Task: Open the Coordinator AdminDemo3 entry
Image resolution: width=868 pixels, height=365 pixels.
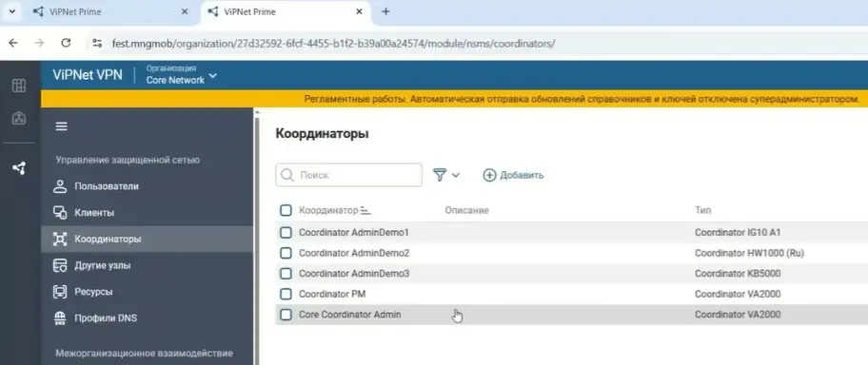Action: pos(354,274)
